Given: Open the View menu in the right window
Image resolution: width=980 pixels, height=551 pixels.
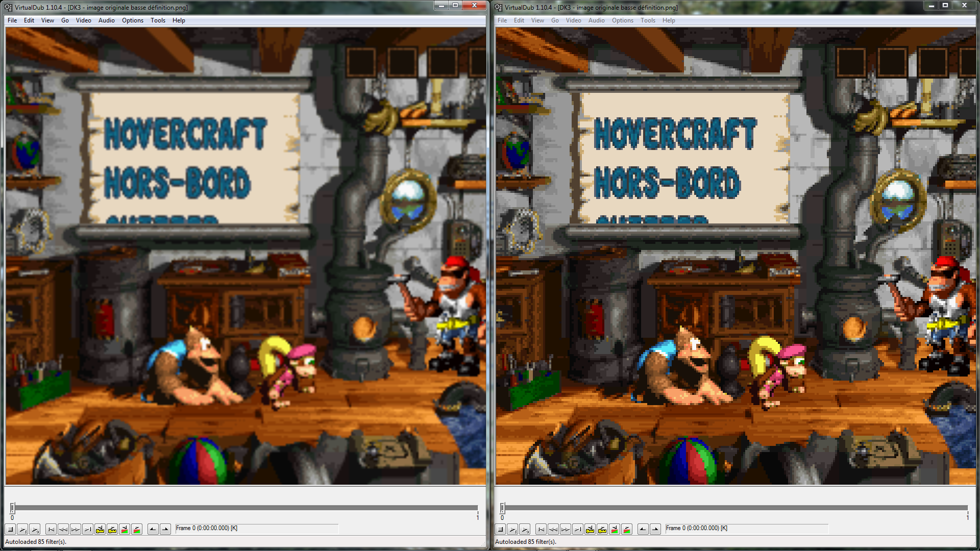Looking at the screenshot, I should pos(537,20).
